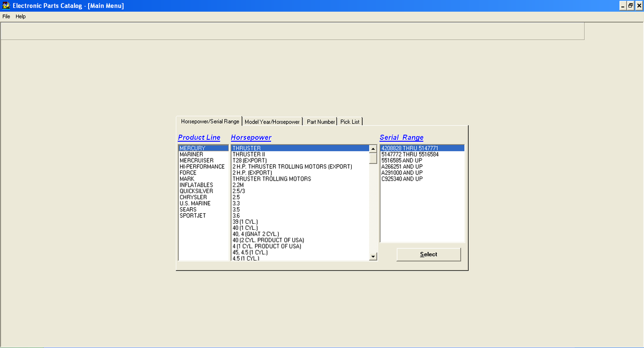Image resolution: width=644 pixels, height=348 pixels.
Task: Select MARK product line
Action: [203, 179]
